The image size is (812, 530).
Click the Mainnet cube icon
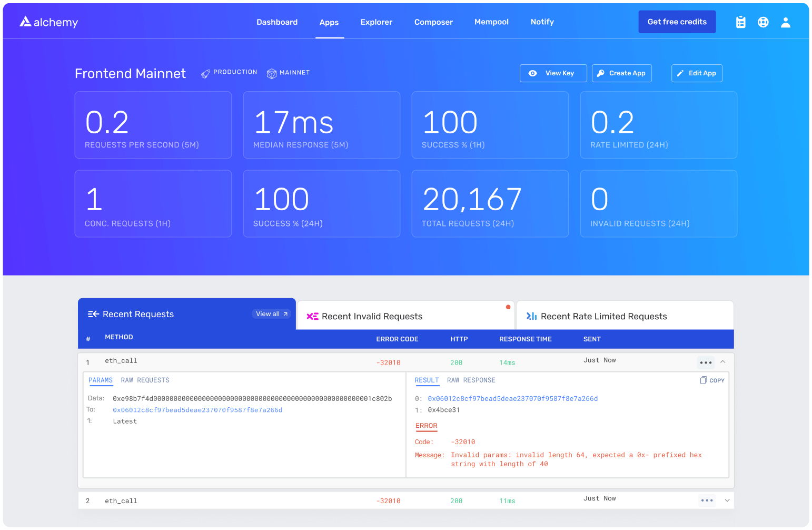click(272, 74)
